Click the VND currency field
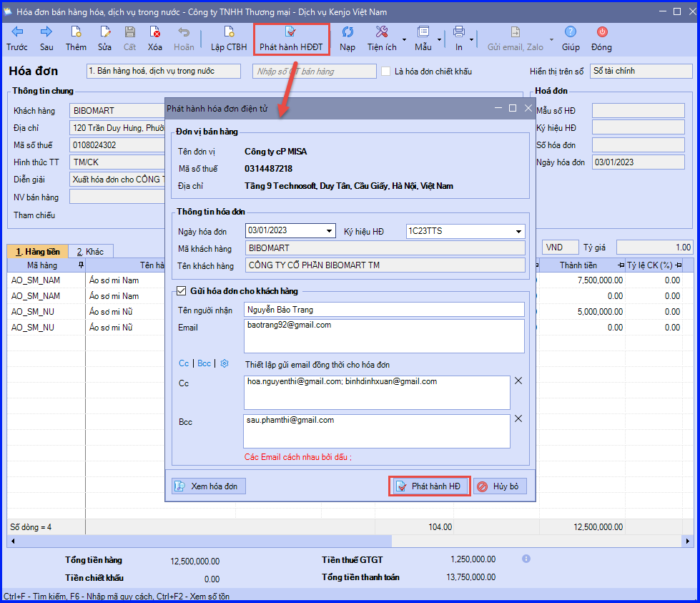 pos(561,247)
